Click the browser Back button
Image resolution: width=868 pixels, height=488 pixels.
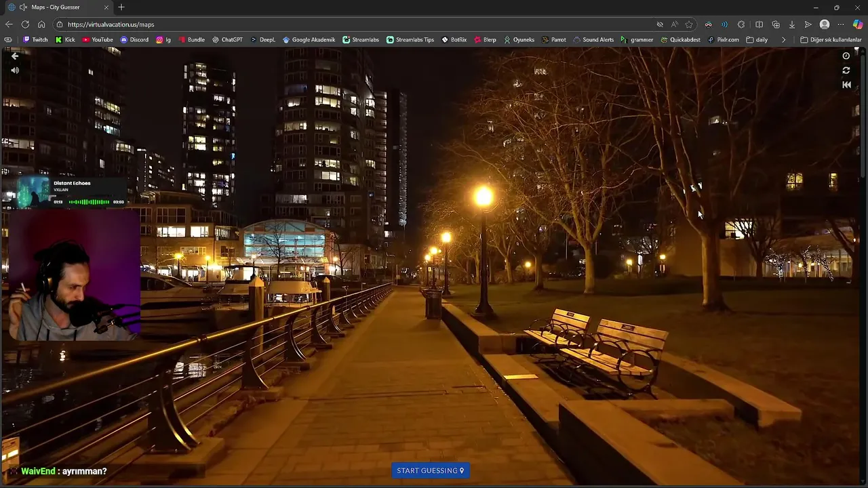coord(9,24)
